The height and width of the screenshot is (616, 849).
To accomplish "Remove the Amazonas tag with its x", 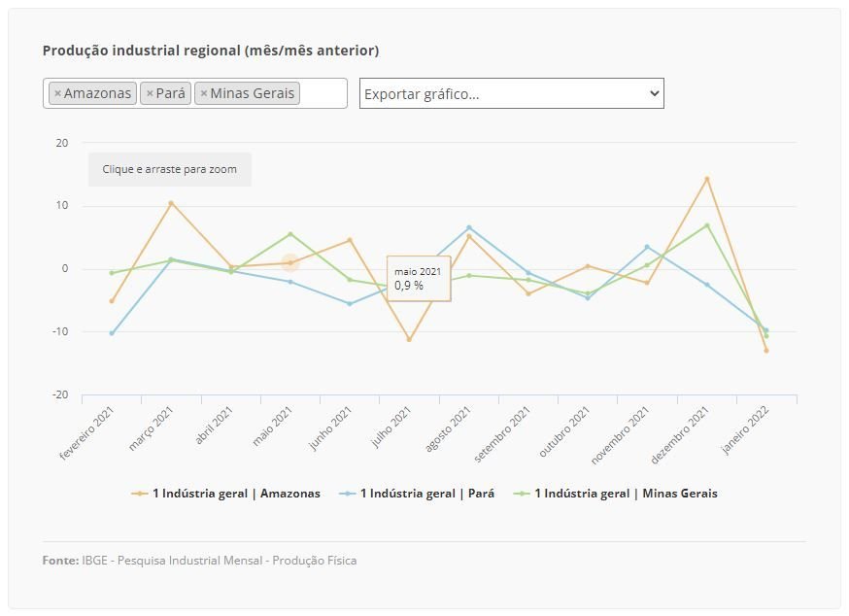I will coord(57,93).
